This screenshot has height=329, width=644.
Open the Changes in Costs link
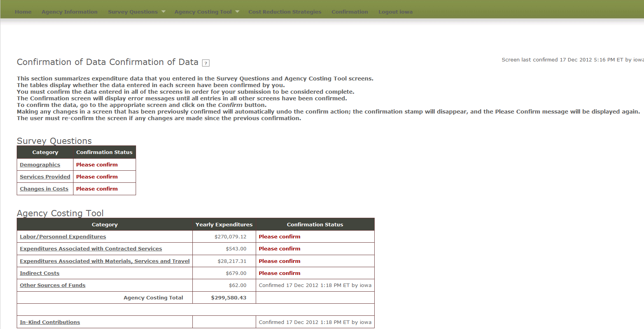click(x=44, y=189)
